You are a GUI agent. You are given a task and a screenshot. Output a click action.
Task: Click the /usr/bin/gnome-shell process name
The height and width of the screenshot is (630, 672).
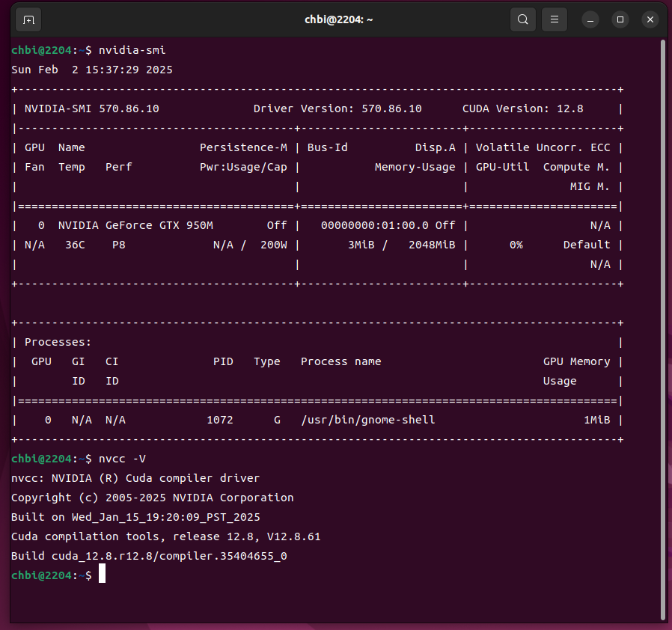click(x=367, y=420)
